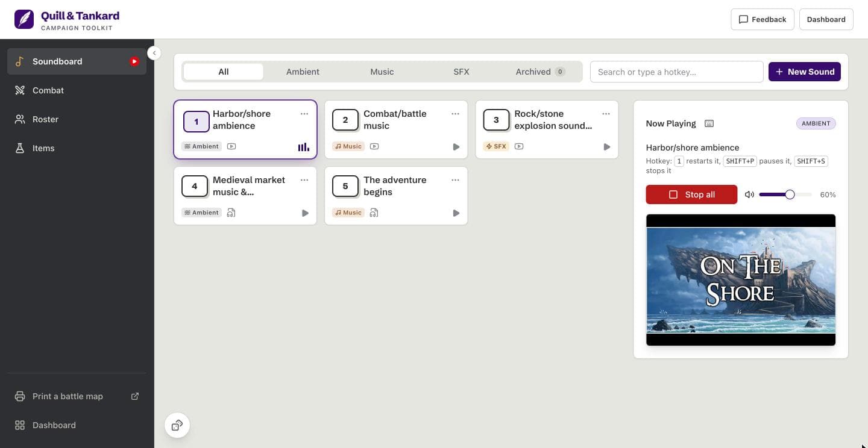Open options menu for Rock/stone explosion sound card
Image resolution: width=868 pixels, height=448 pixels.
(606, 114)
